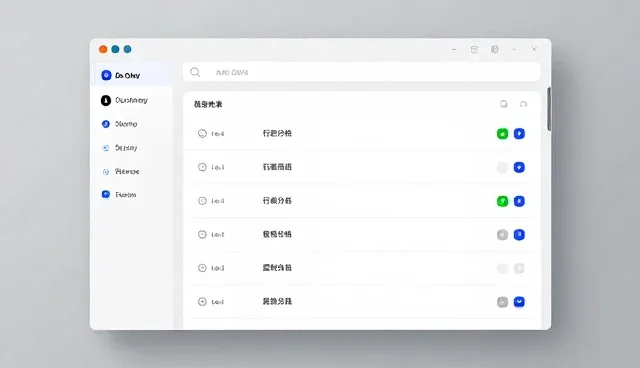Click the clock icon in the second list row
This screenshot has width=640, height=368.
pos(202,167)
